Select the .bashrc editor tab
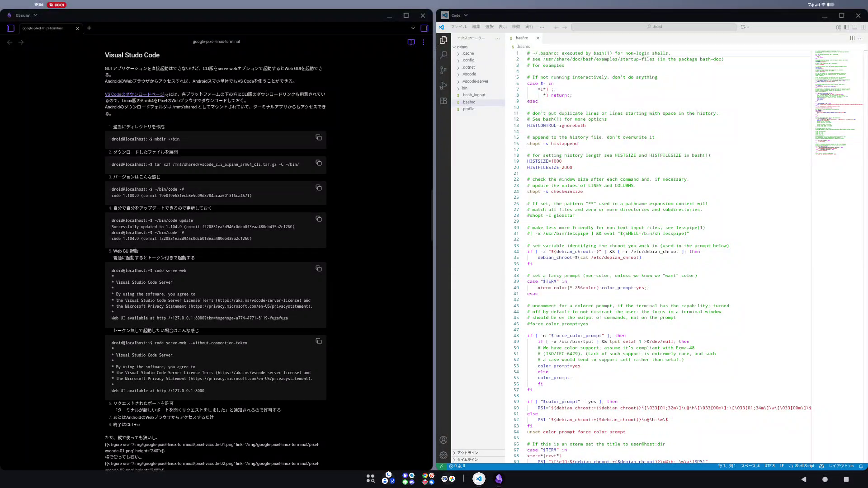Screen dimensions: 868x488 point(521,38)
